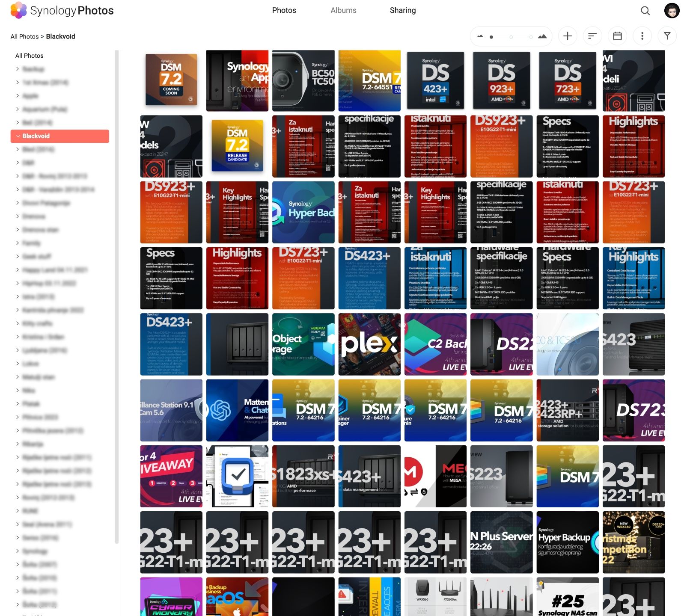The height and width of the screenshot is (616, 684).
Task: Go to All Photos in breadcrumb
Action: 24,36
